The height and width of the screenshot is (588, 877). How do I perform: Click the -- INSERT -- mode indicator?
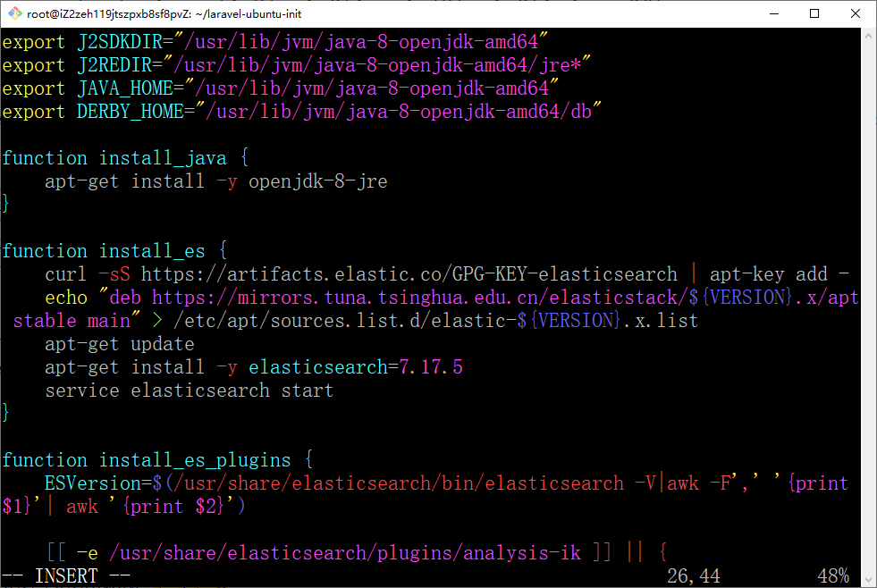(x=66, y=576)
